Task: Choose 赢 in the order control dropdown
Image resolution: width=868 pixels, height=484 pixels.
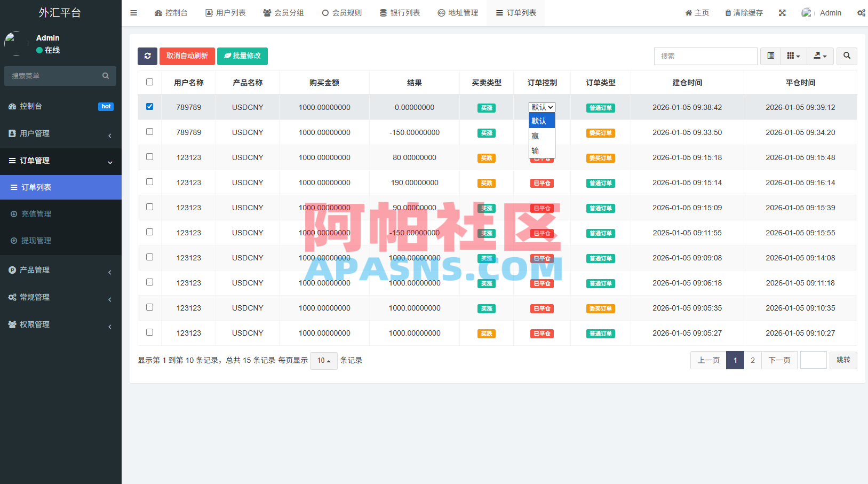Action: [x=542, y=136]
